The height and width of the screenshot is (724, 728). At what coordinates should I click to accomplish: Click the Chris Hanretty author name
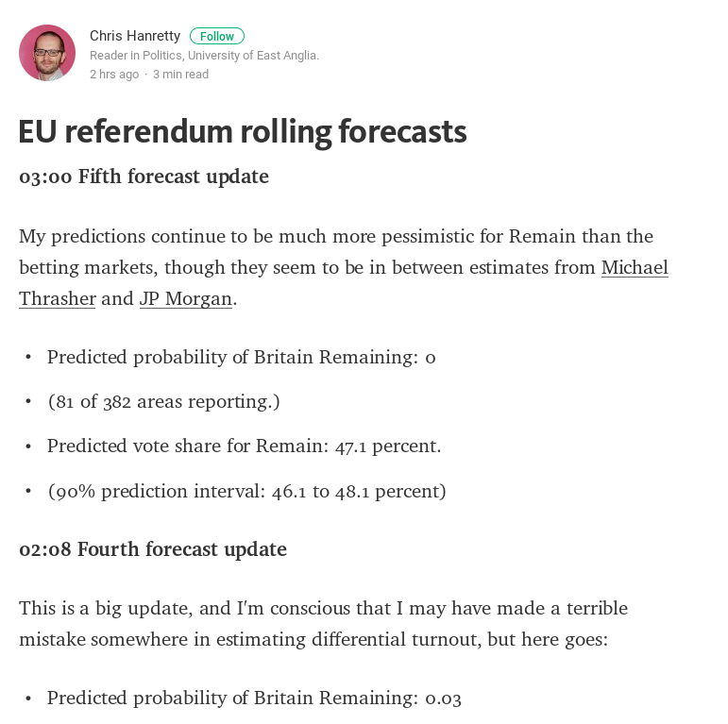(x=135, y=36)
